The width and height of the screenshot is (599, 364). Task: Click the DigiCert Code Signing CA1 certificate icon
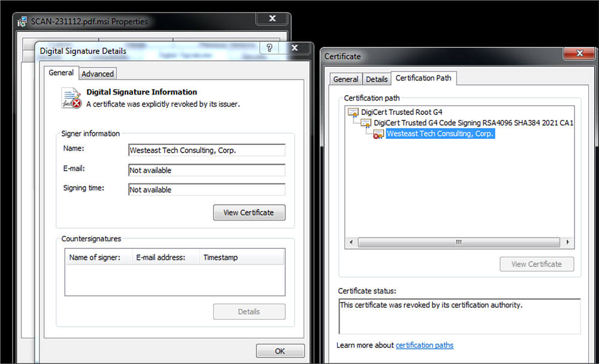pos(366,123)
